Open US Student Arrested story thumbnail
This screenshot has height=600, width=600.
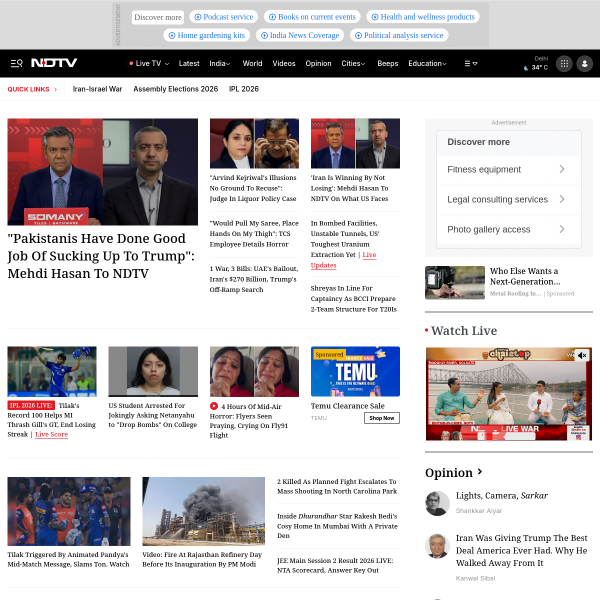click(153, 372)
